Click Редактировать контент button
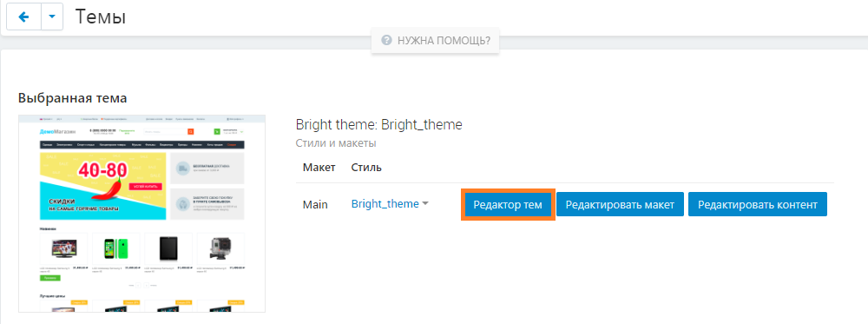This screenshot has height=324, width=868. pyautogui.click(x=757, y=205)
